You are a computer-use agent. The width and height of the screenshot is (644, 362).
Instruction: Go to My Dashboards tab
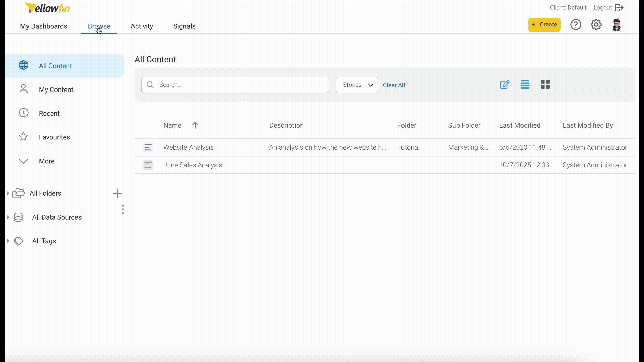click(x=44, y=26)
